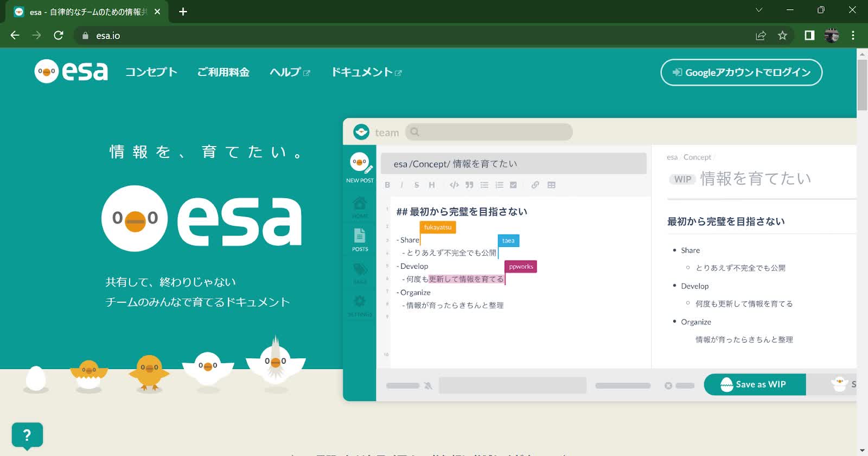The image size is (868, 456).
Task: Click the esa logo in the header
Action: tap(71, 72)
